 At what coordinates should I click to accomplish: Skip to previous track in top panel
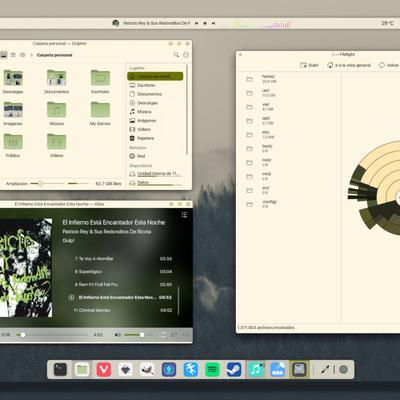(x=196, y=23)
